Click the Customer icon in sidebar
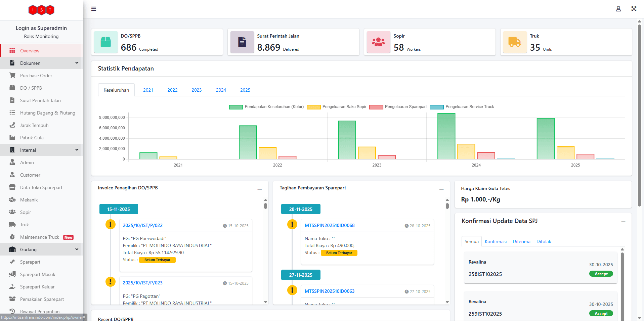The width and height of the screenshot is (644, 321). [12, 175]
